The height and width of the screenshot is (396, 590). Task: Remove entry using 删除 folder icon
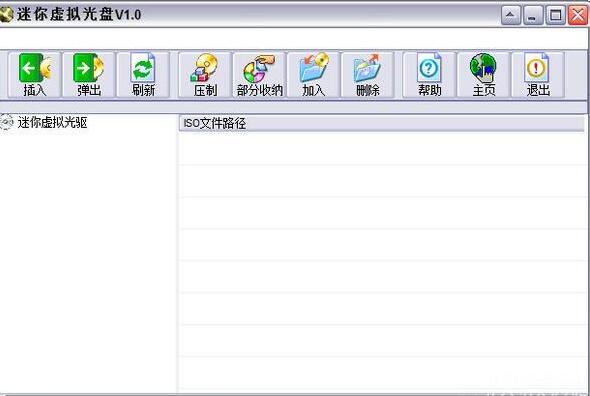[368, 75]
